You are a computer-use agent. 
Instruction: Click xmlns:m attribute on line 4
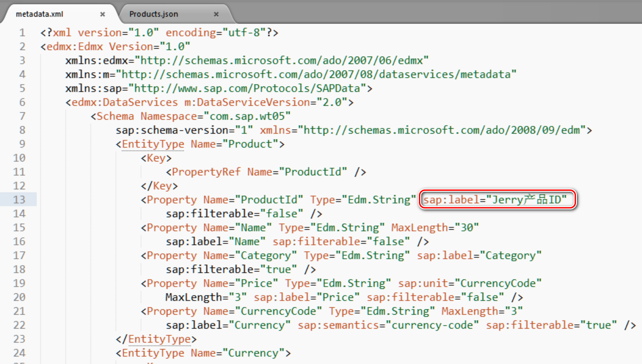click(87, 74)
